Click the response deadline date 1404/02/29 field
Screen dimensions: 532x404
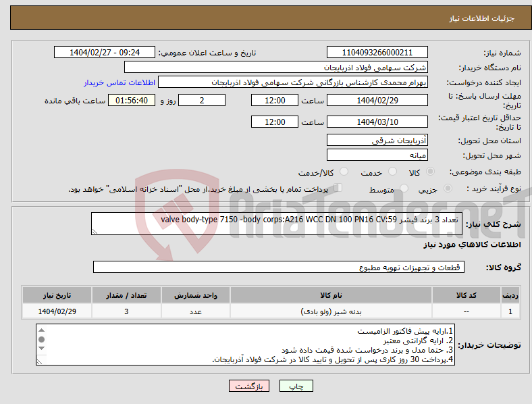click(x=377, y=100)
